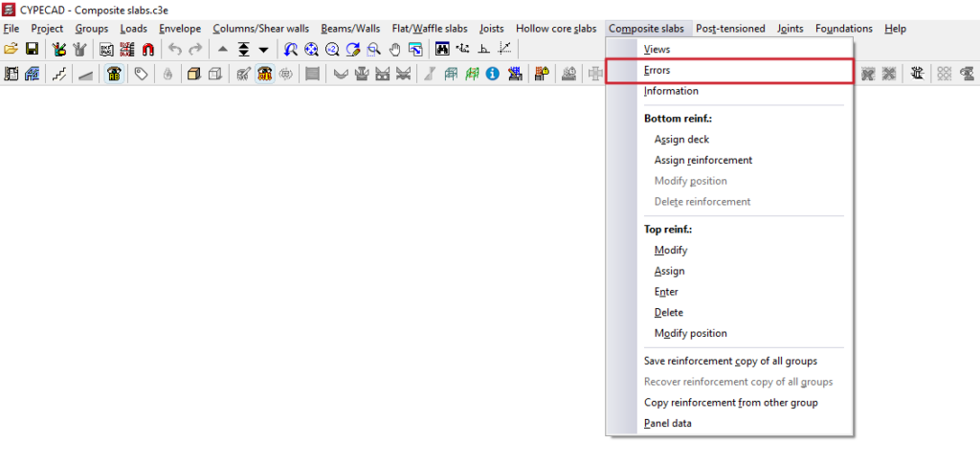Open the Flat/Waffle slabs menu
Image resolution: width=980 pixels, height=464 pixels.
(x=430, y=29)
